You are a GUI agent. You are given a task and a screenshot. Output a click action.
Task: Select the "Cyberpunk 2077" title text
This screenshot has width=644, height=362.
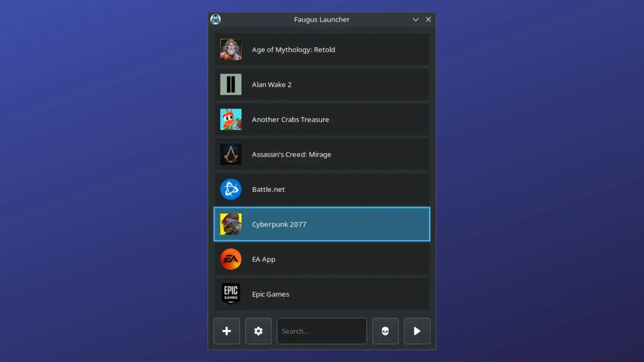pyautogui.click(x=279, y=224)
